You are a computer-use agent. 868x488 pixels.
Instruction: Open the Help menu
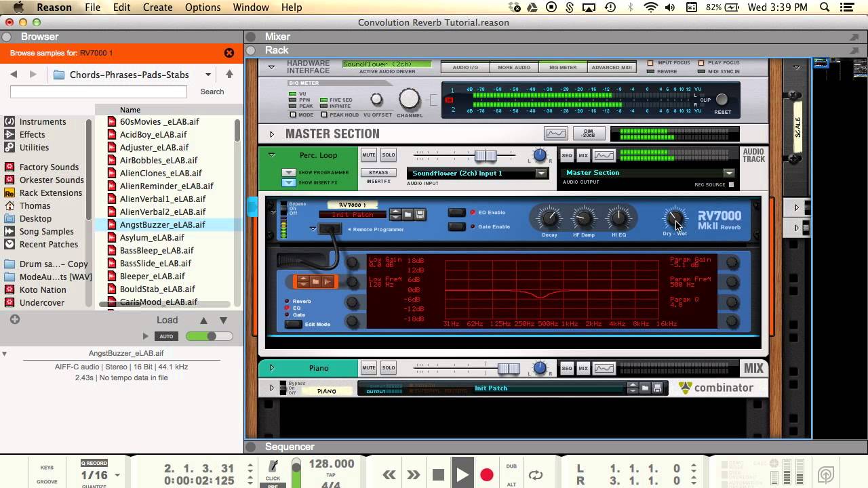click(292, 7)
